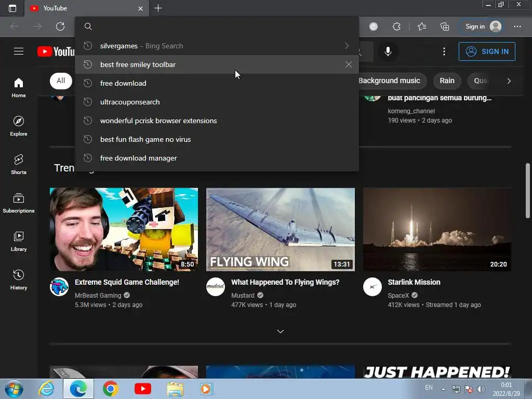The image size is (532, 399).
Task: Open YouTube settings three-dot menu
Action: (444, 51)
